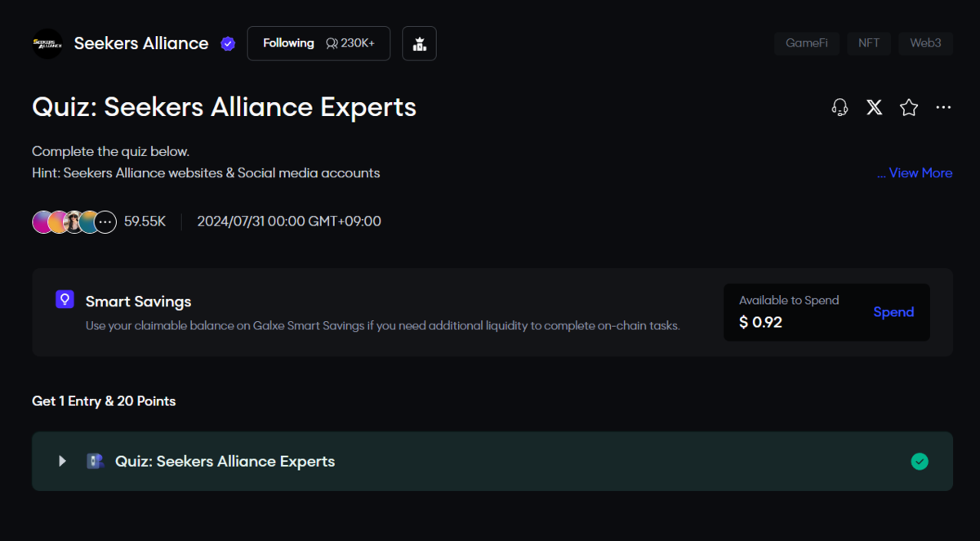Click the 59.55K participant count
The height and width of the screenshot is (541, 980).
(x=145, y=221)
